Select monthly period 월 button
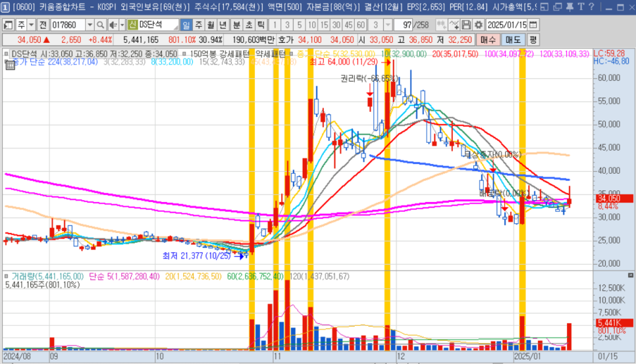Image resolution: width=636 pixels, height=364 pixels. tap(211, 25)
